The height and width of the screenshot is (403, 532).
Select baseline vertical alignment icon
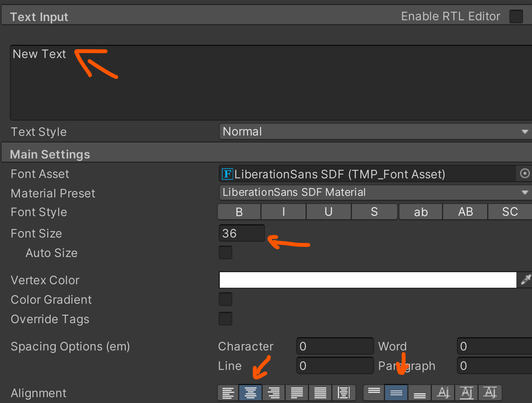point(443,392)
